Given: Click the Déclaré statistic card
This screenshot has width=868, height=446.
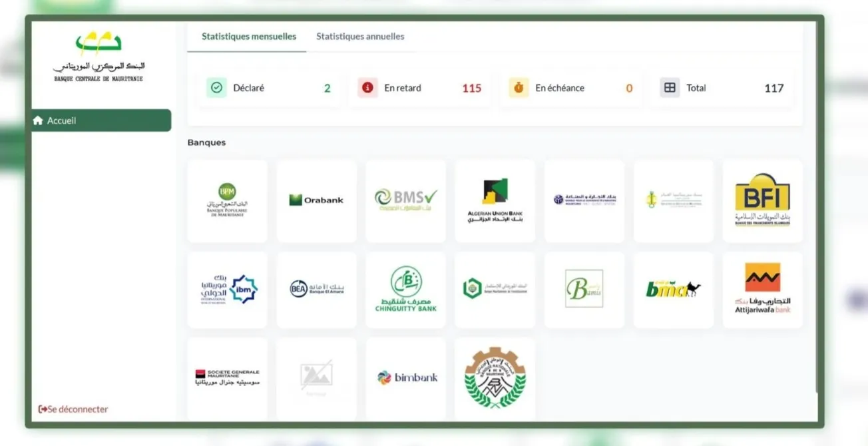Looking at the screenshot, I should (268, 88).
